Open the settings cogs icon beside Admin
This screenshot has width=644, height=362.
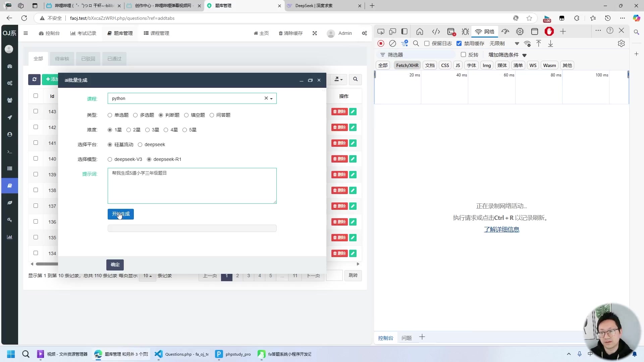tap(364, 33)
